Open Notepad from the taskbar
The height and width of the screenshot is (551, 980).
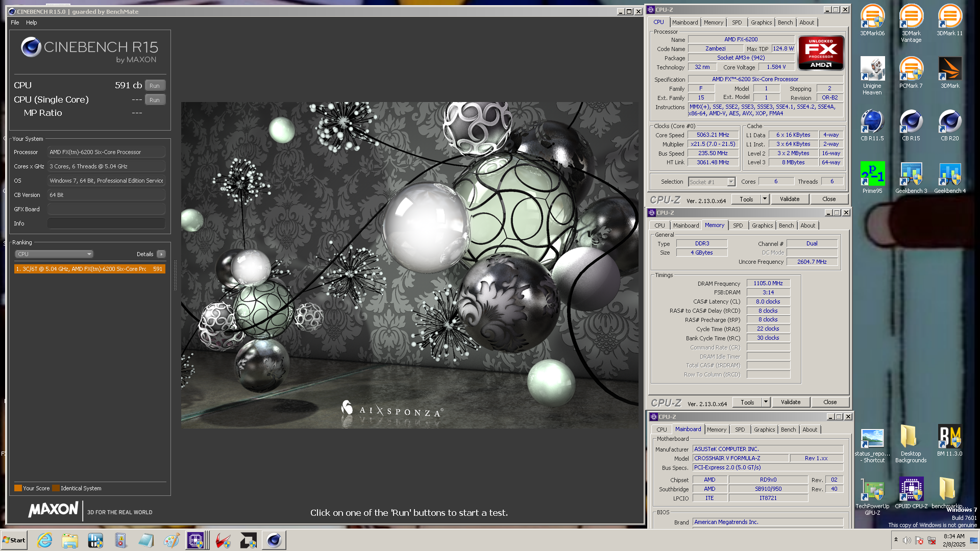[x=145, y=540]
